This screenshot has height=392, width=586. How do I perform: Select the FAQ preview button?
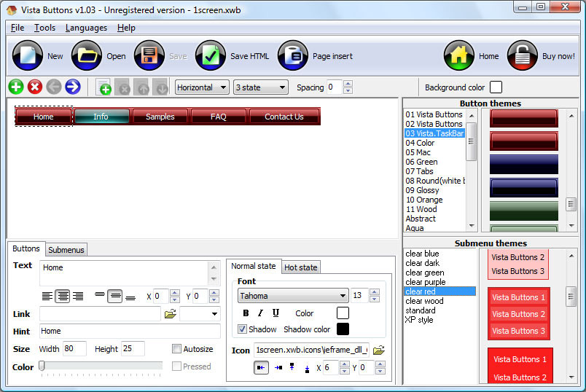click(218, 117)
